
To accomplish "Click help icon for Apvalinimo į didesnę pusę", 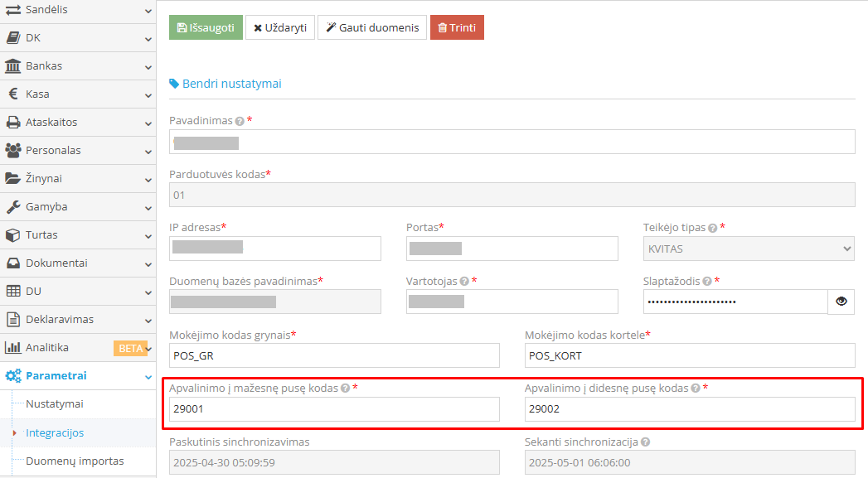I will pyautogui.click(x=696, y=389).
